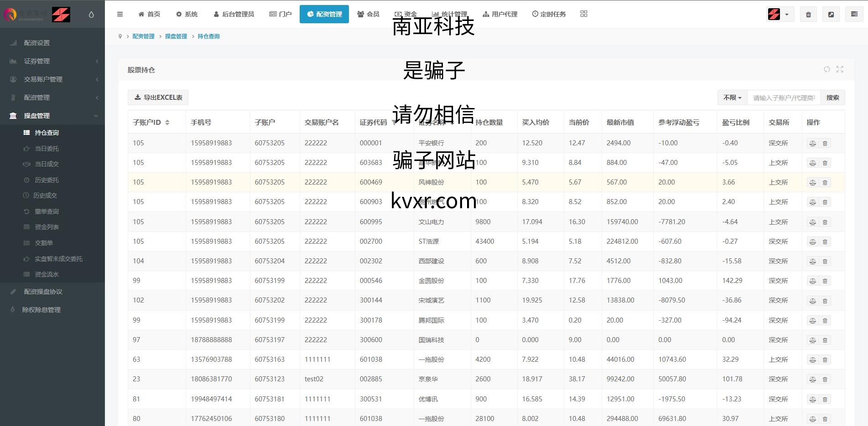This screenshot has width=868, height=426.
Task: Click balance scale icon in 文山电力 row
Action: click(x=813, y=222)
